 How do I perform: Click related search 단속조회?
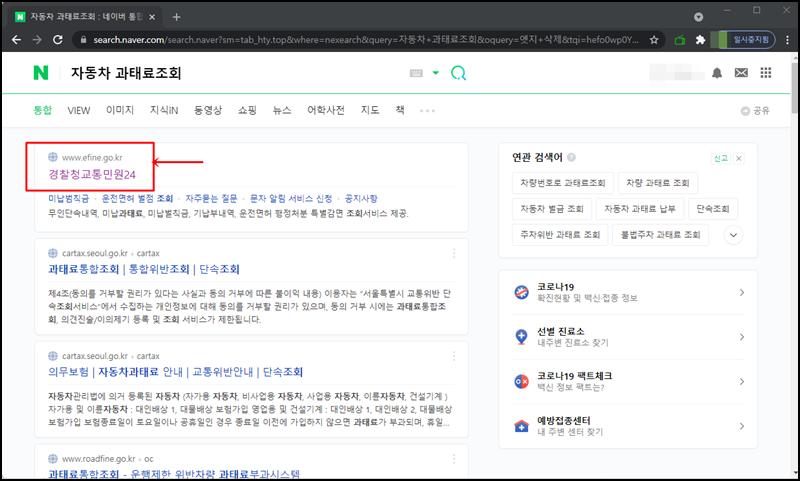(713, 209)
